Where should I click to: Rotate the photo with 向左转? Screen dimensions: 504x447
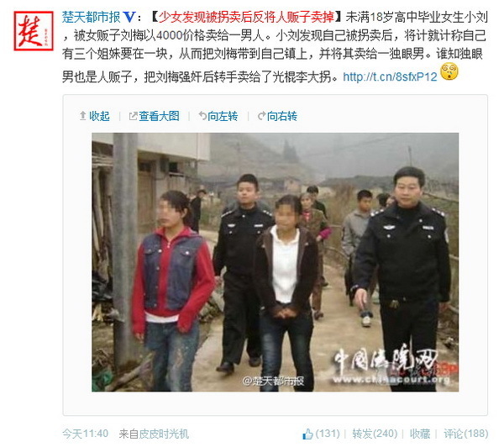pos(223,116)
